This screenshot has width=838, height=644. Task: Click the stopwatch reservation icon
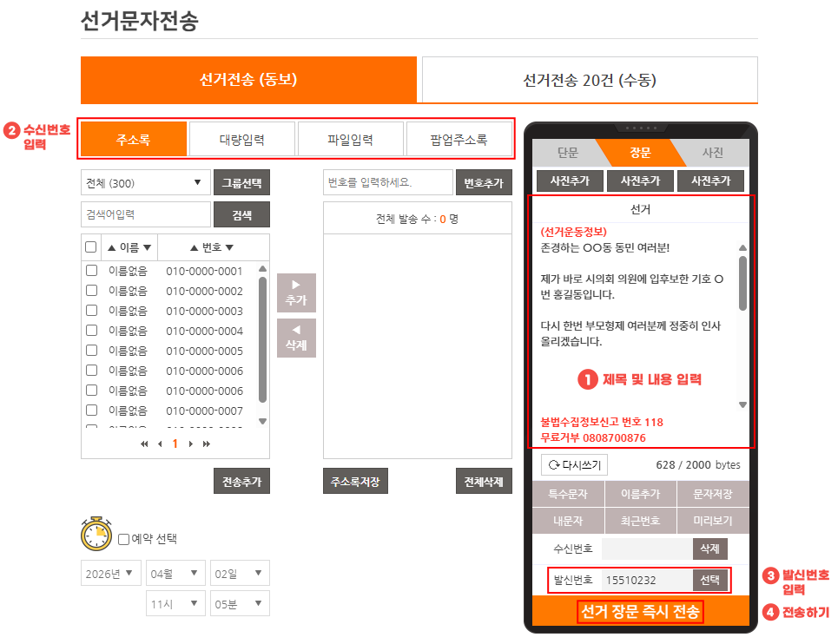[x=96, y=535]
